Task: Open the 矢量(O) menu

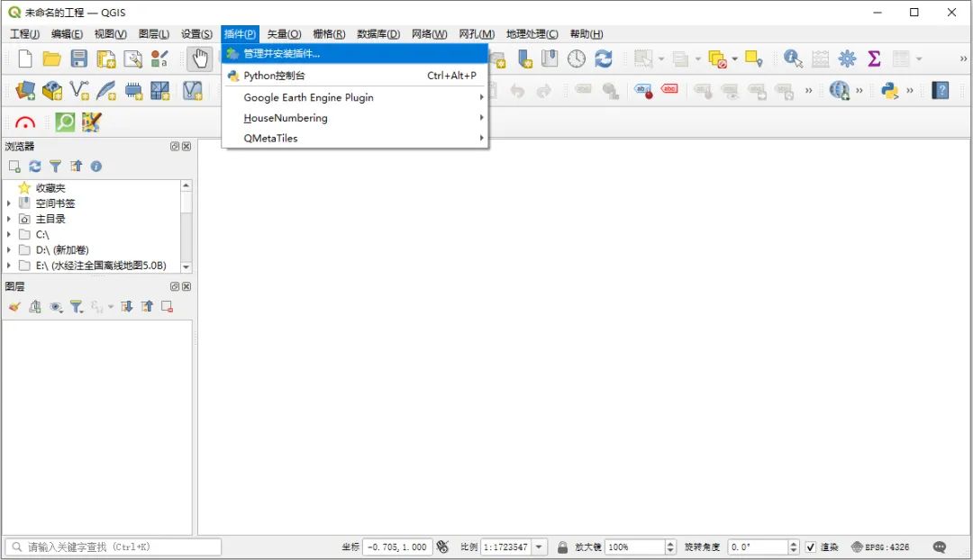Action: click(284, 34)
